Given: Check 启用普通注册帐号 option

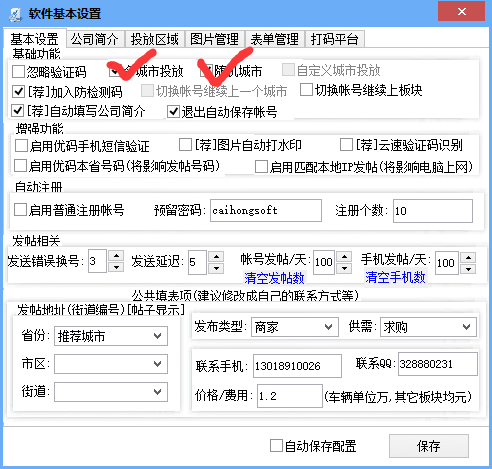Looking at the screenshot, I should pos(20,210).
